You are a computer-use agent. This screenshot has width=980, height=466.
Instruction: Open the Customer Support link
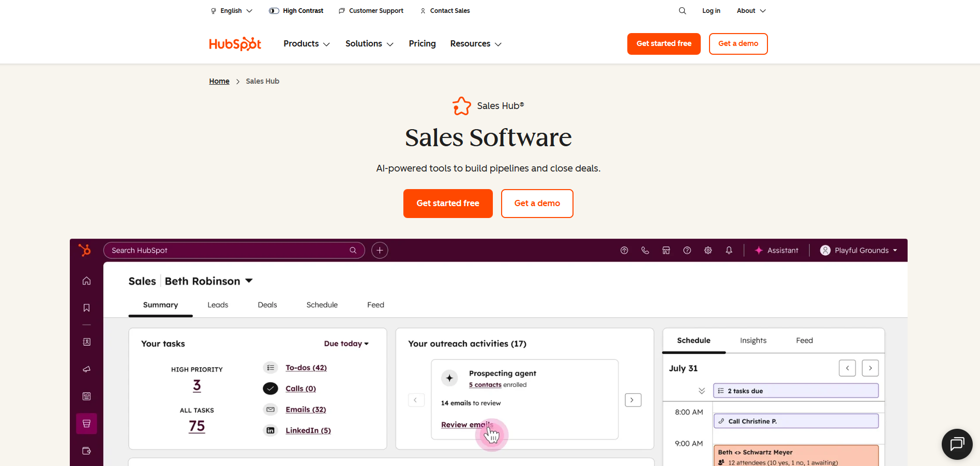pos(371,11)
